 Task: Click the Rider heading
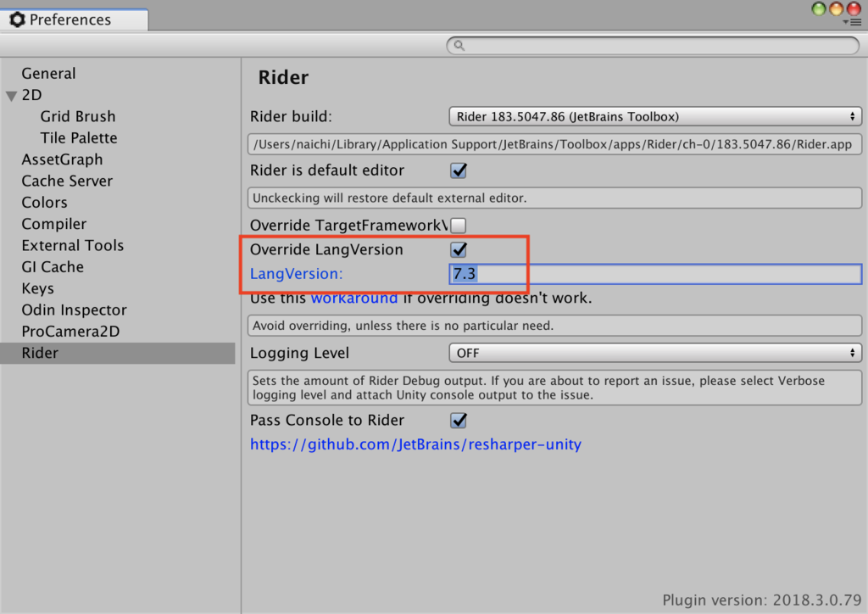(x=283, y=77)
